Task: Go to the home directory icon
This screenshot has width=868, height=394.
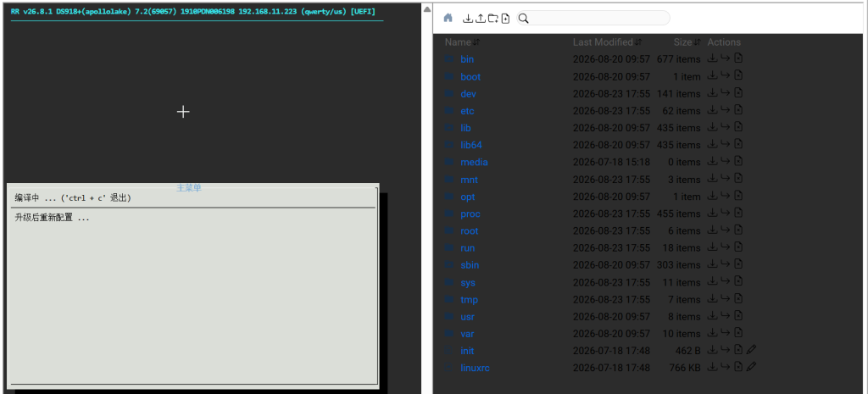Action: pyautogui.click(x=448, y=18)
